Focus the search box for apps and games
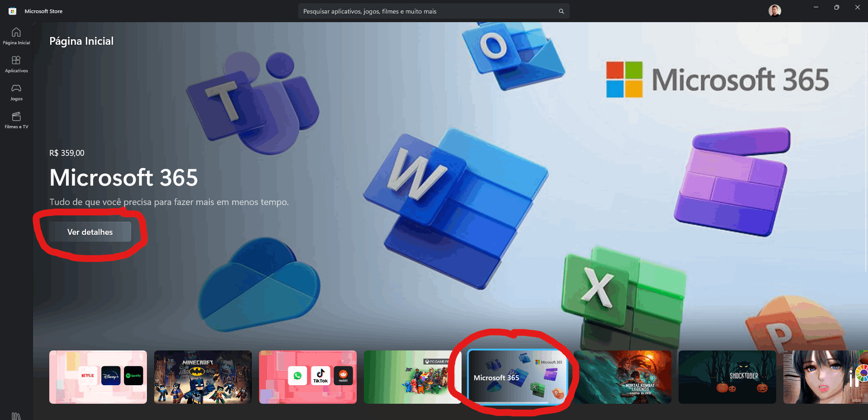Image resolution: width=868 pixels, height=420 pixels. pyautogui.click(x=434, y=11)
